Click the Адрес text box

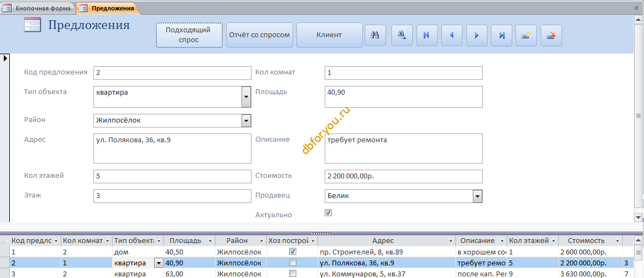tap(172, 148)
